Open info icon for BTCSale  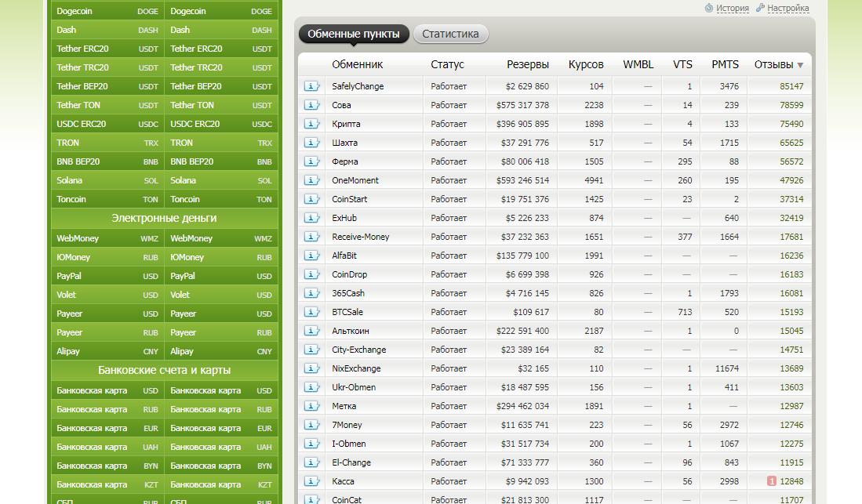click(311, 312)
